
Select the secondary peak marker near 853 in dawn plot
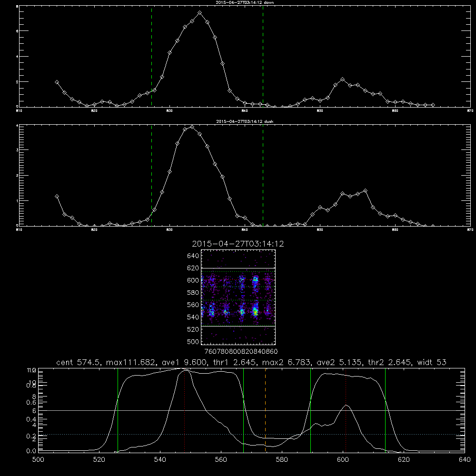point(342,79)
